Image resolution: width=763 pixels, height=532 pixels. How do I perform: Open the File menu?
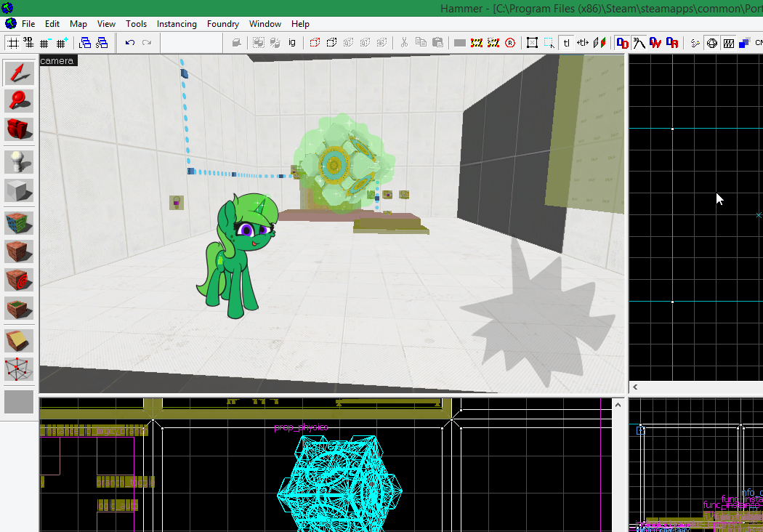pos(28,24)
